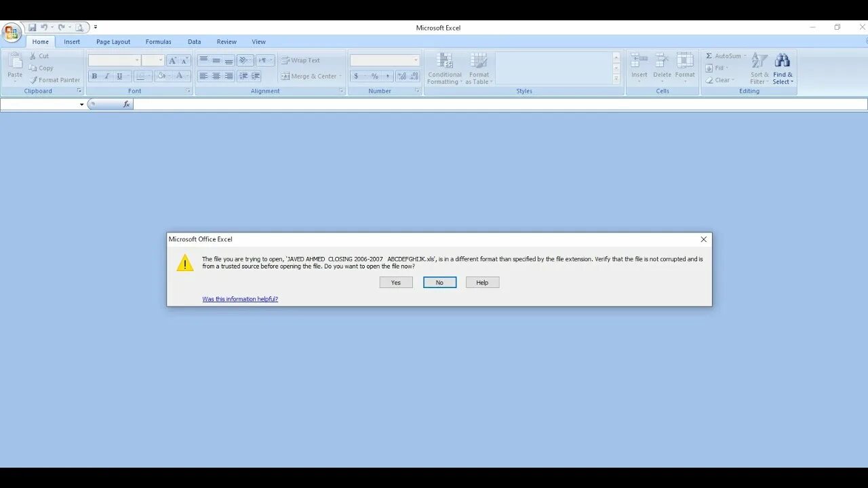Click the AutoSum sigma icon
This screenshot has width=868, height=488.
(709, 56)
